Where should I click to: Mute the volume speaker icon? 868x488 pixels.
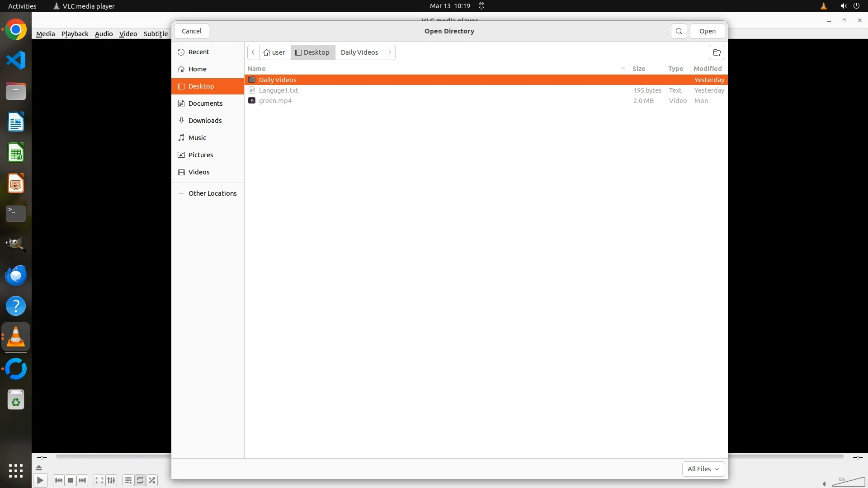click(x=825, y=483)
